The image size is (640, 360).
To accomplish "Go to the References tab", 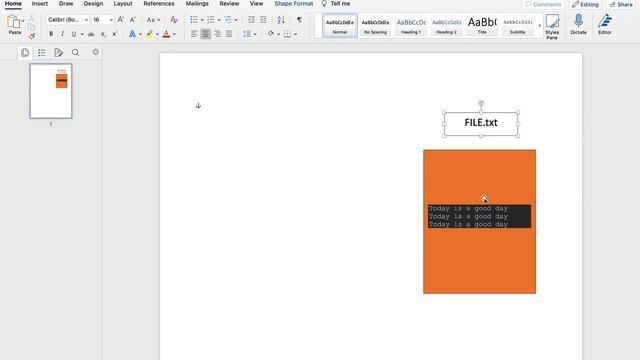I will [159, 4].
